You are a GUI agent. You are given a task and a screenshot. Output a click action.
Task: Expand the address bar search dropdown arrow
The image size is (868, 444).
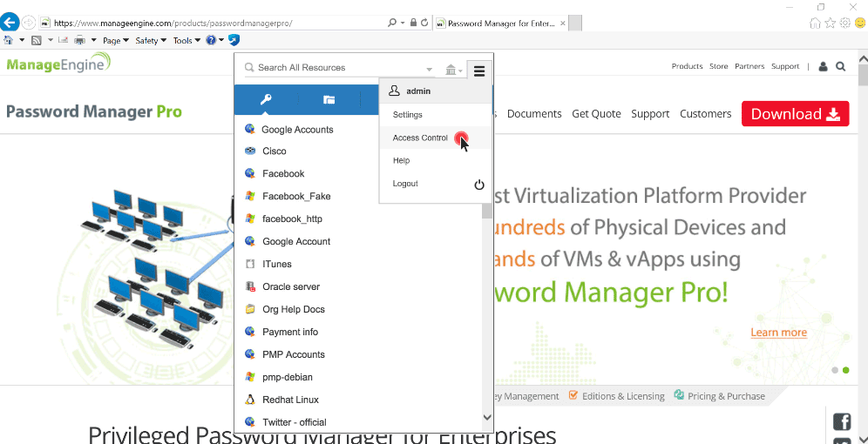[402, 24]
